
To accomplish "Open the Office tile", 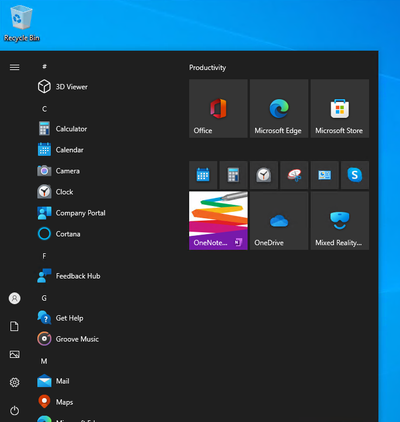I will (x=218, y=108).
